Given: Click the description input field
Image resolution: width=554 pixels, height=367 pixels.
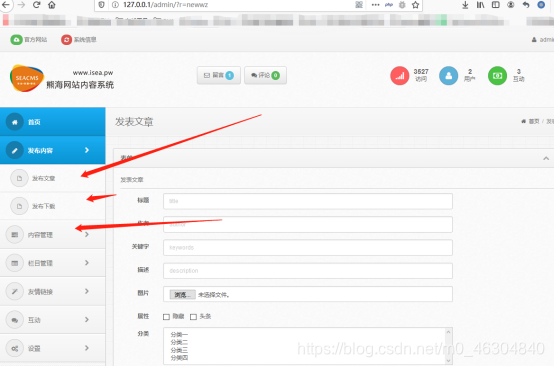Looking at the screenshot, I should coord(308,271).
